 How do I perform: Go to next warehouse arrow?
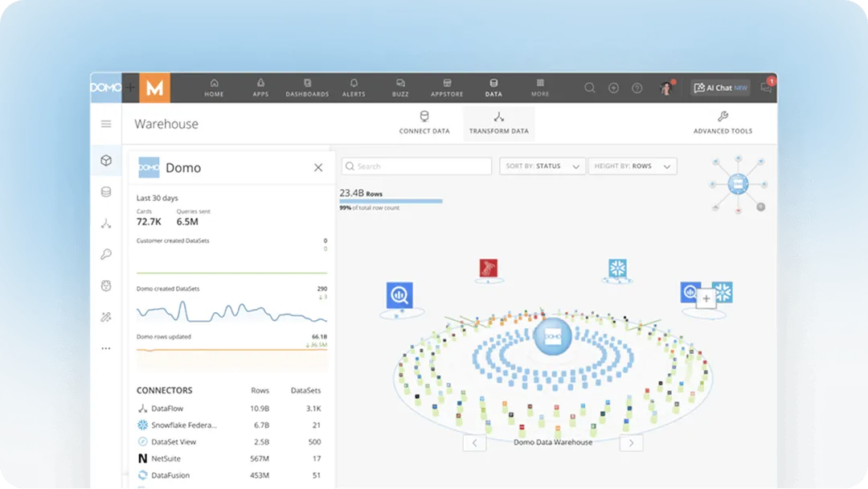click(x=631, y=443)
